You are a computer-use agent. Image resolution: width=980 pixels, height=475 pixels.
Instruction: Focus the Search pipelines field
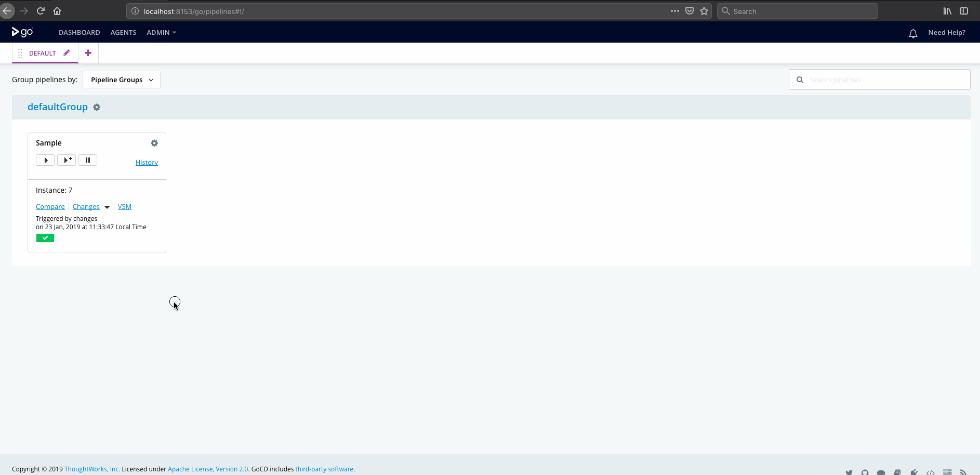click(879, 80)
